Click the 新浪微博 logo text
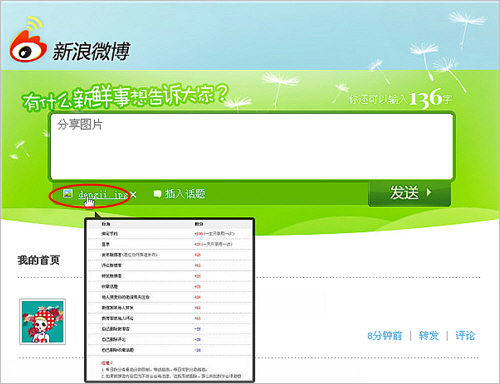This screenshot has height=384, width=500. (x=91, y=51)
